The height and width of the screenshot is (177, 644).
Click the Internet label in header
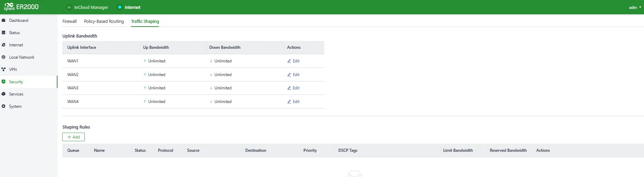coord(133,7)
